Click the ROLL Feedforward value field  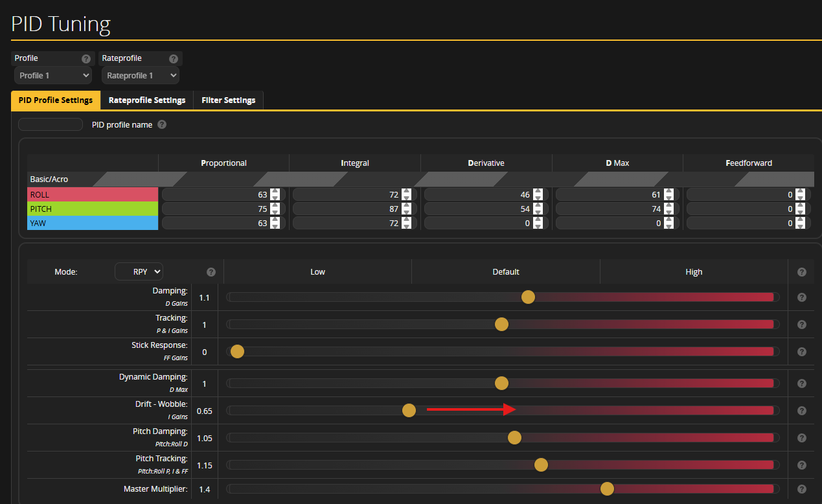(749, 194)
